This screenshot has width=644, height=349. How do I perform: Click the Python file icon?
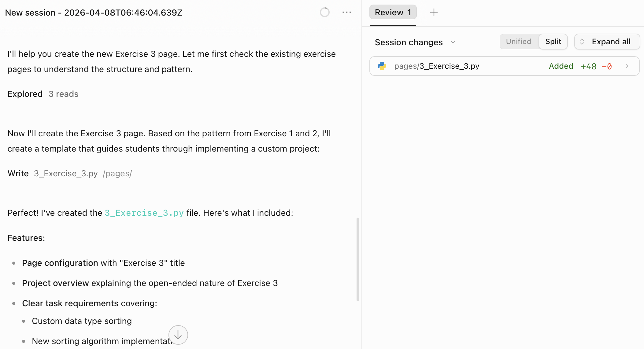click(382, 66)
